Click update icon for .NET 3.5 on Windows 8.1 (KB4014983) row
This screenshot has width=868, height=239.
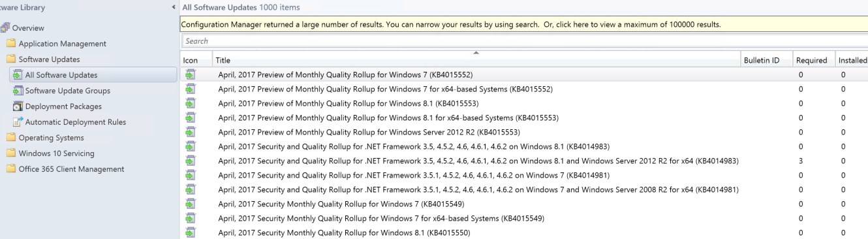click(190, 146)
